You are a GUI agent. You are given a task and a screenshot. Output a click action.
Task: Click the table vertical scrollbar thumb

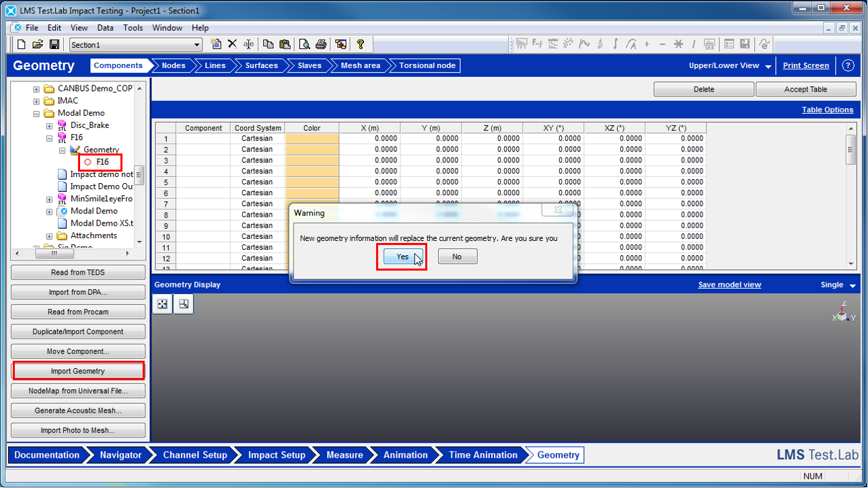(x=851, y=149)
